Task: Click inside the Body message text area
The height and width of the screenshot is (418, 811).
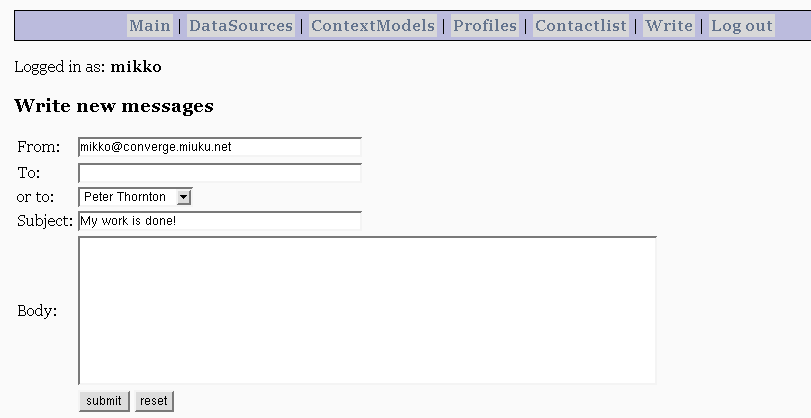Action: 367,310
